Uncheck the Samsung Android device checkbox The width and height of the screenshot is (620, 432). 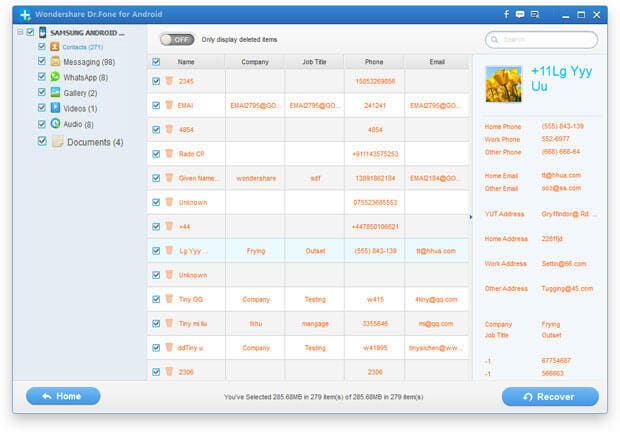(x=30, y=32)
